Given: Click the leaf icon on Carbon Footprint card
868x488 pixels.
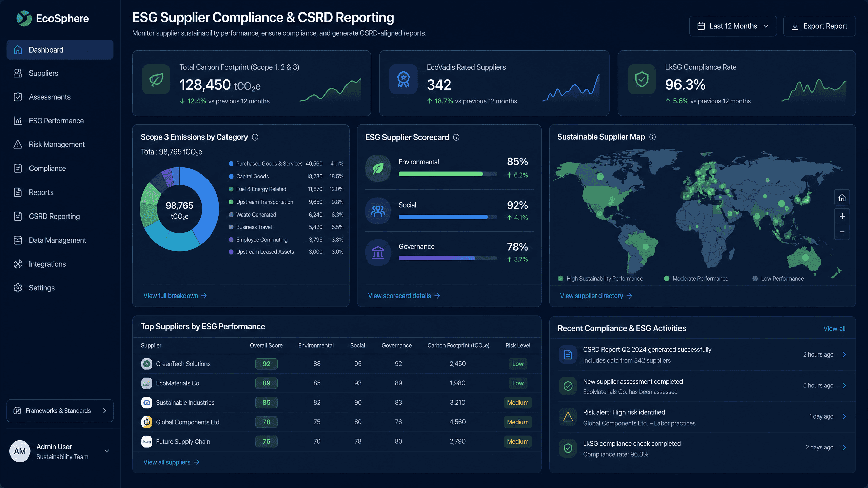Looking at the screenshot, I should [156, 79].
